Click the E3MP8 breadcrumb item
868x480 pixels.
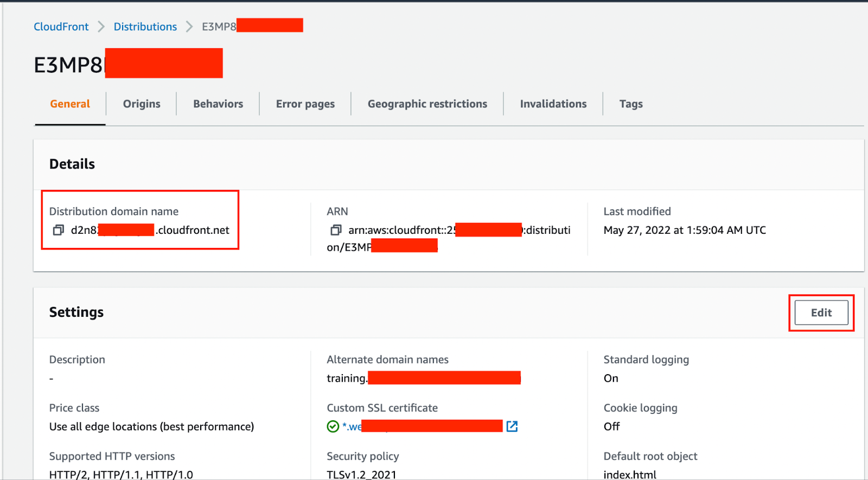point(252,26)
